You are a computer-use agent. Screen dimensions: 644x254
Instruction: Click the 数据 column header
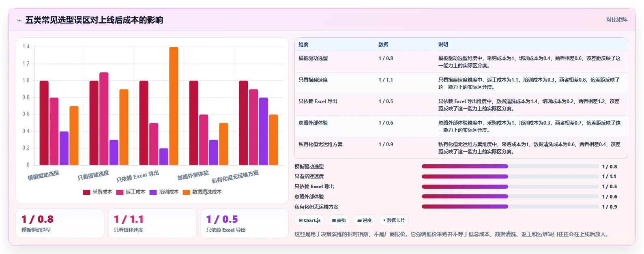tap(383, 45)
